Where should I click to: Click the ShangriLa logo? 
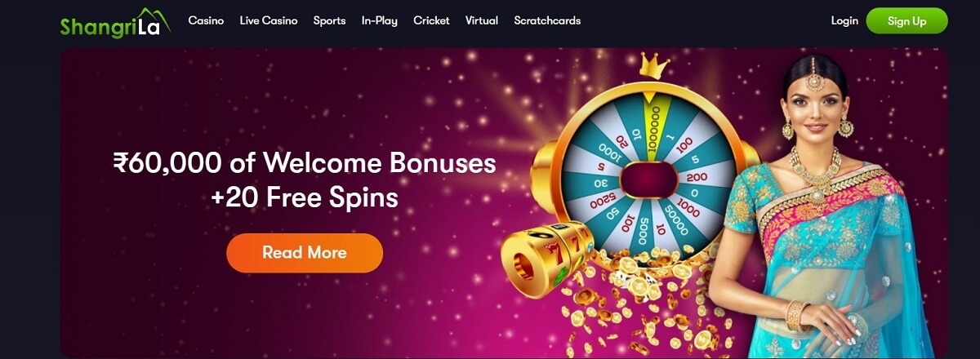(x=115, y=22)
